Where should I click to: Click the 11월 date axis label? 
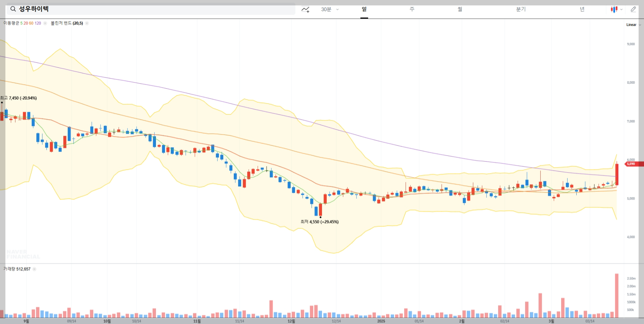click(x=197, y=321)
